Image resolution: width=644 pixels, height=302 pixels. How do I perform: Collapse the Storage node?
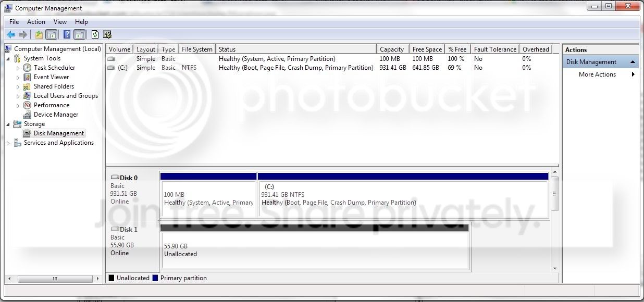[8, 124]
